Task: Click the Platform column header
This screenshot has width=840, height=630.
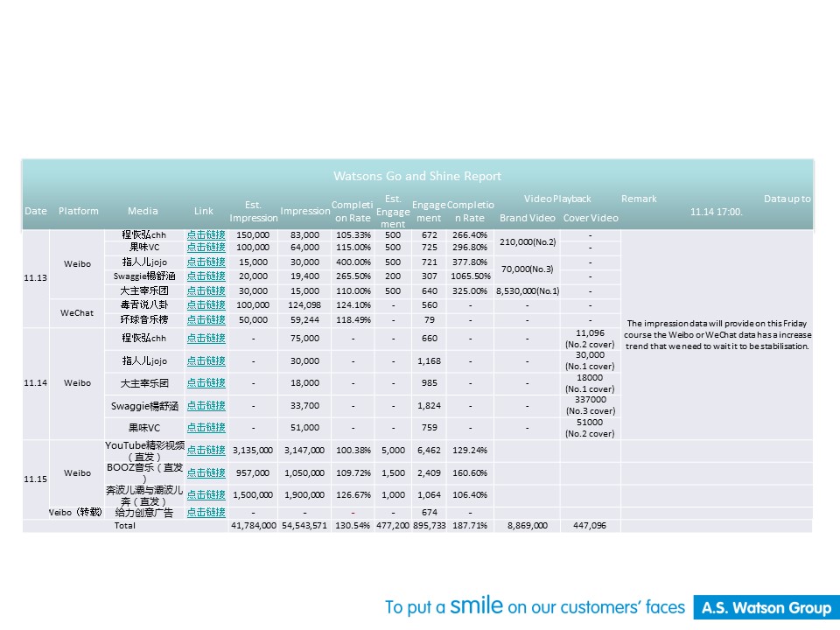Action: tap(79, 211)
